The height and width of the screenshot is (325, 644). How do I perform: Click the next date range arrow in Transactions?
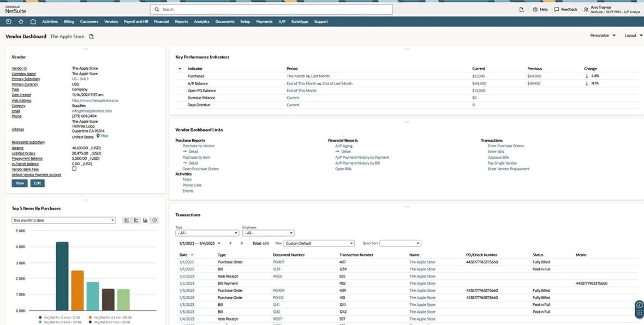coord(241,243)
